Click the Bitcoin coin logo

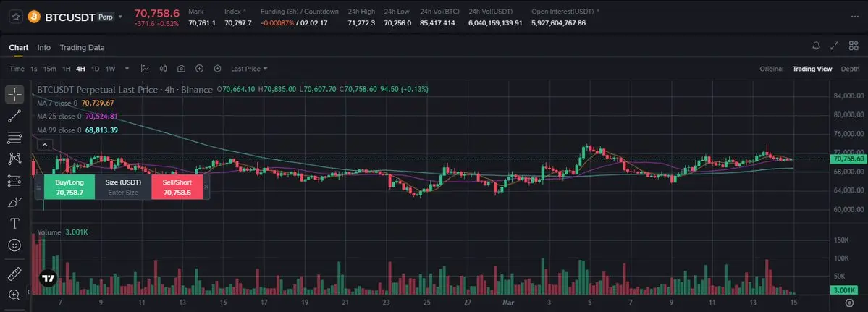pyautogui.click(x=34, y=17)
